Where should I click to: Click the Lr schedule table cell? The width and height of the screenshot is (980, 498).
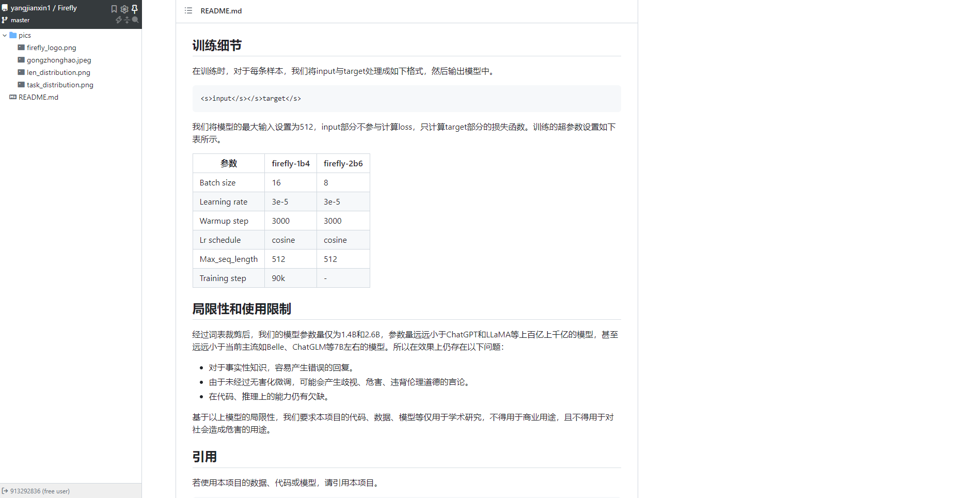(229, 240)
